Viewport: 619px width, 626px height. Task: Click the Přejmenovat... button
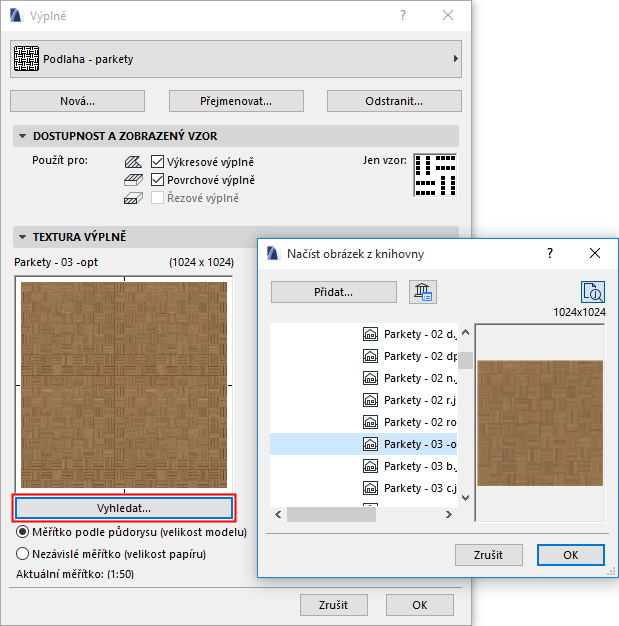236,101
